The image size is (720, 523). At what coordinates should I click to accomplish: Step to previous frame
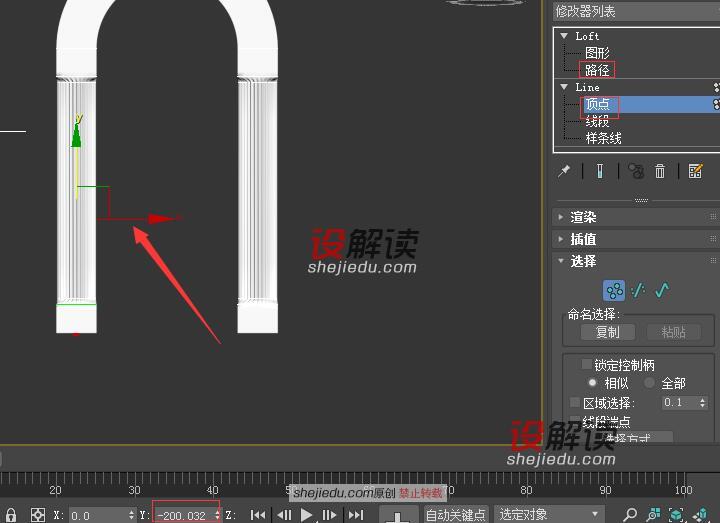pyautogui.click(x=284, y=515)
